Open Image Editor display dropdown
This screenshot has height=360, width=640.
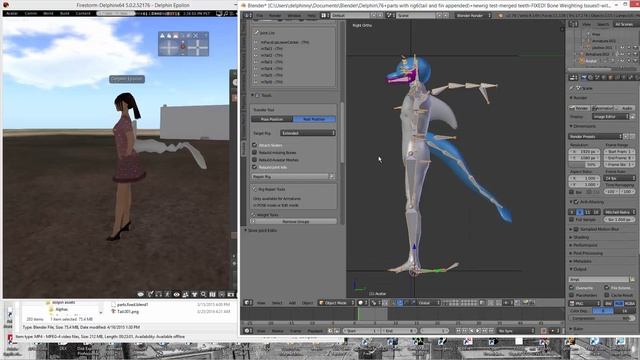pyautogui.click(x=611, y=117)
